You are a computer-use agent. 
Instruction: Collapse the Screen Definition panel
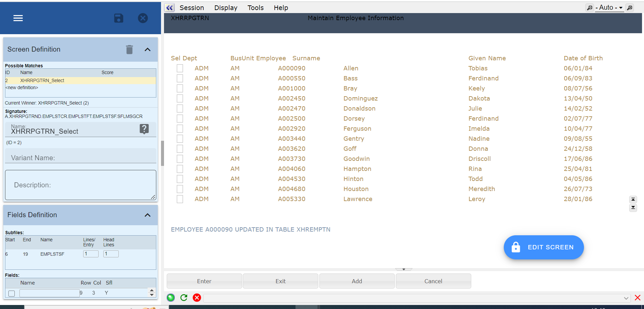click(148, 50)
